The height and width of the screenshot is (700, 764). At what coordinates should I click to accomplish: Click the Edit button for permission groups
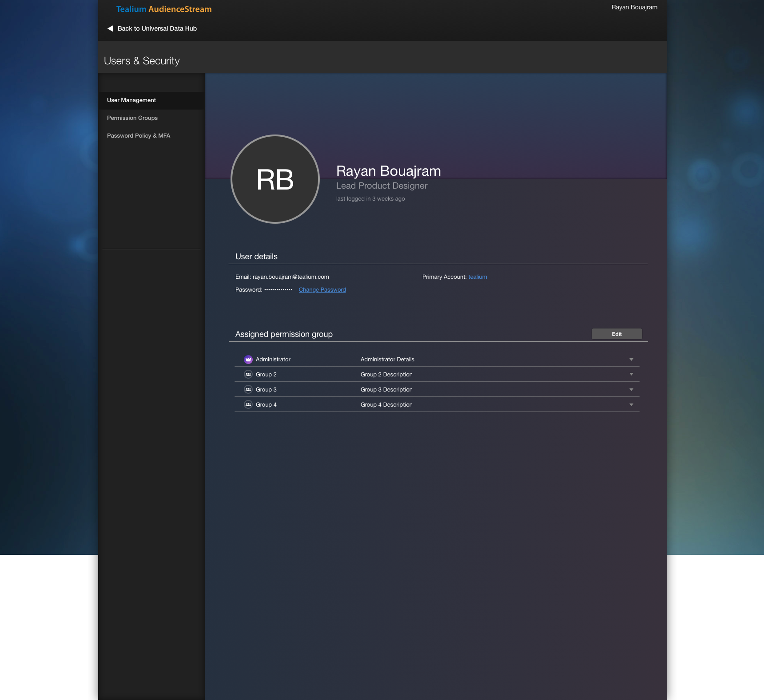[617, 333]
